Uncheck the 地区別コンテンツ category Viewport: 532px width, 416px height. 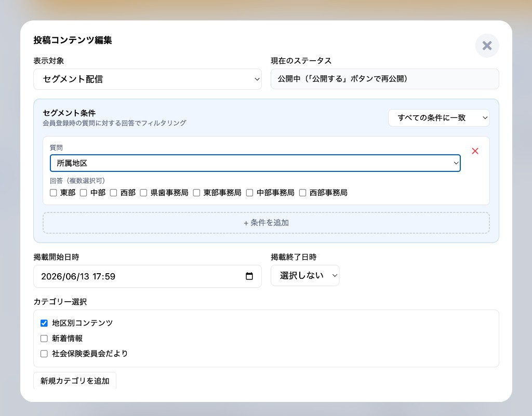(x=44, y=323)
